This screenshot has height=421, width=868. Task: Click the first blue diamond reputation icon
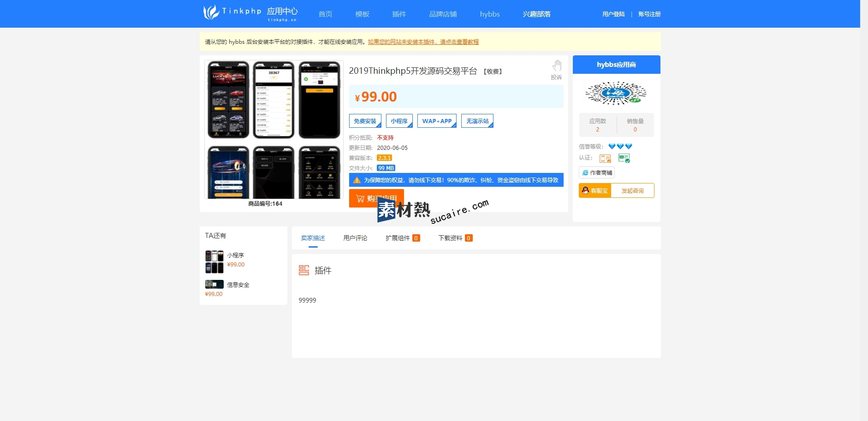click(612, 146)
